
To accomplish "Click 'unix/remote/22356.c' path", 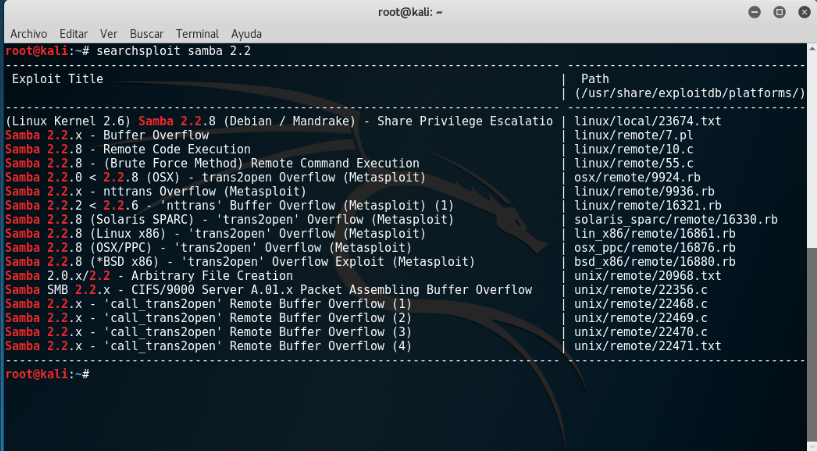I will click(x=641, y=290).
